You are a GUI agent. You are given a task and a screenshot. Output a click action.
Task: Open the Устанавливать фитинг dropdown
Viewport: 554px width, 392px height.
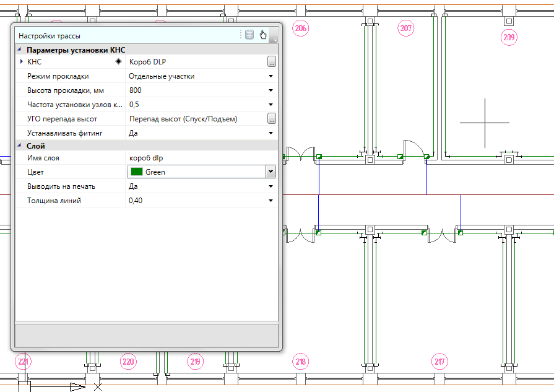coord(271,133)
